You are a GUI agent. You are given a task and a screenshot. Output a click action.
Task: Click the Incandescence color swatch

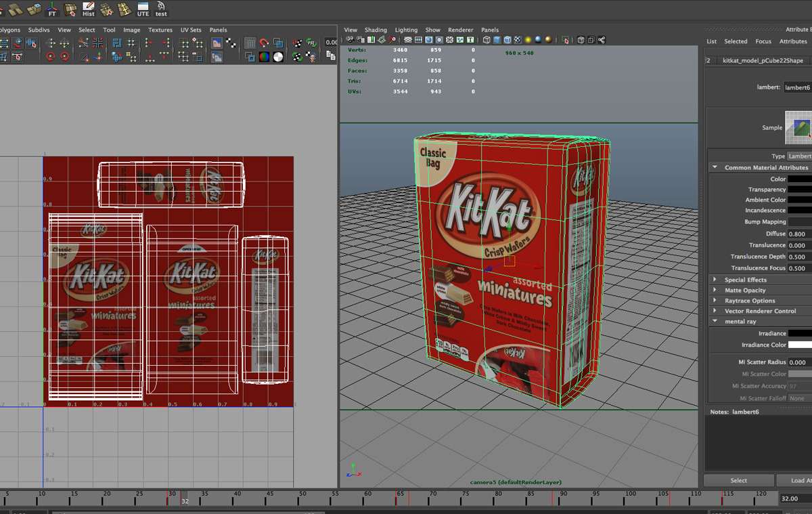pyautogui.click(x=800, y=210)
